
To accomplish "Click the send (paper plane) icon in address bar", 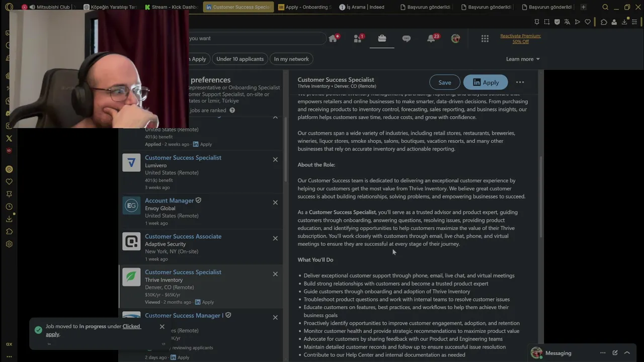I will coord(577,22).
